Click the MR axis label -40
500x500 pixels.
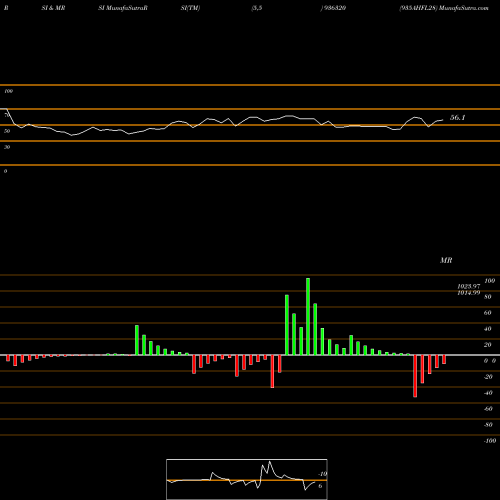point(488,393)
